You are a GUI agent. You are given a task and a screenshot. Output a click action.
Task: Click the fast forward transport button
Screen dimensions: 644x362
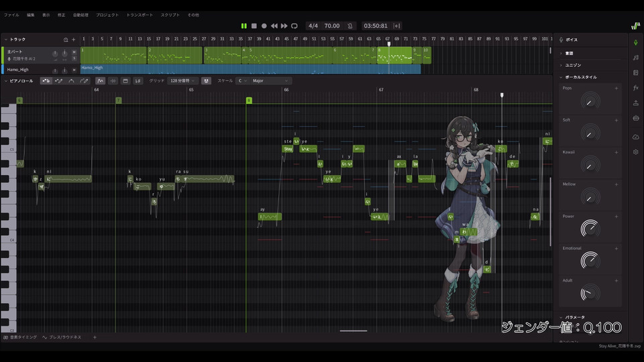click(x=284, y=26)
